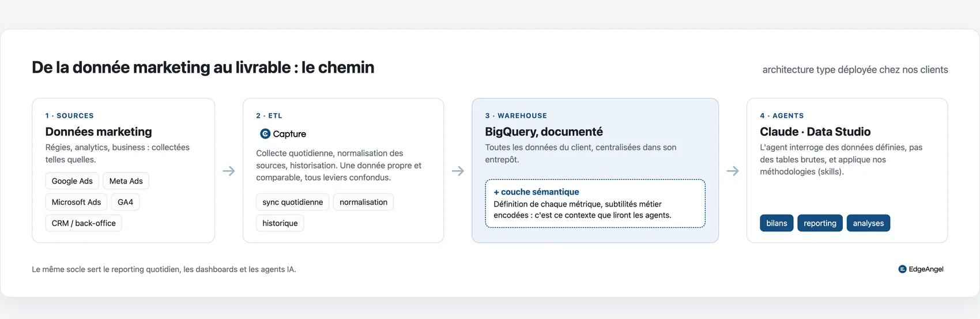Image resolution: width=980 pixels, height=319 pixels.
Task: Click the 'EdgeAngel' brand name text
Action: tap(926, 269)
